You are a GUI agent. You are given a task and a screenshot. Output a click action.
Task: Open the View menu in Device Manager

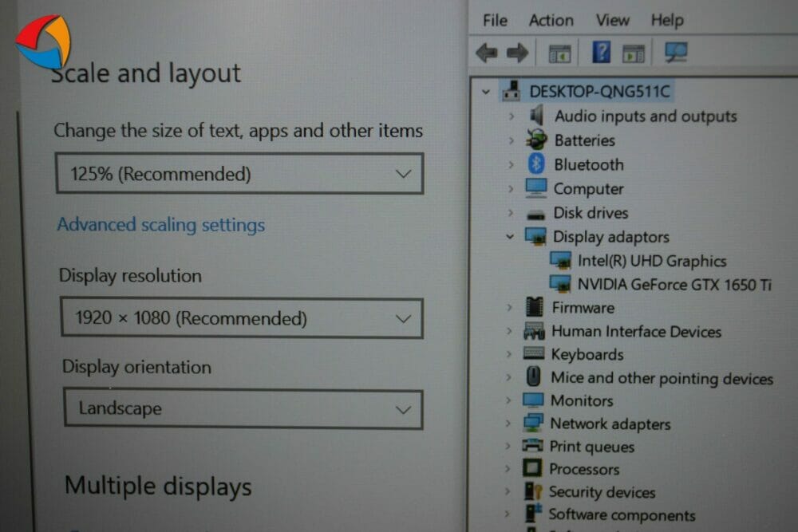pyautogui.click(x=613, y=21)
